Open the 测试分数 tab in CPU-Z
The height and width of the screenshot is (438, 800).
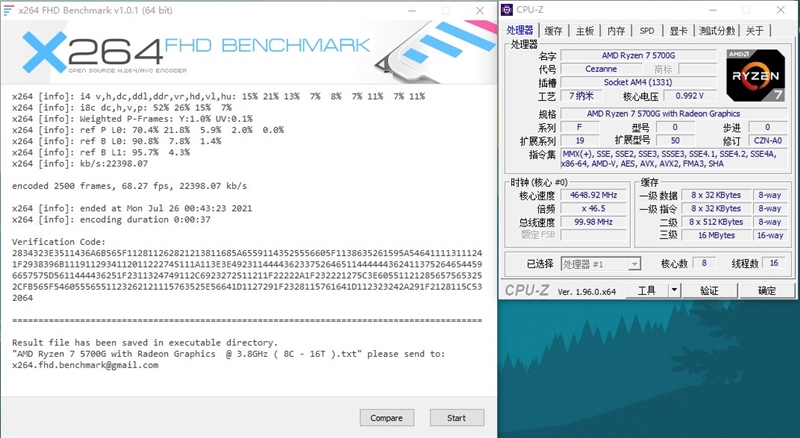pyautogui.click(x=717, y=31)
